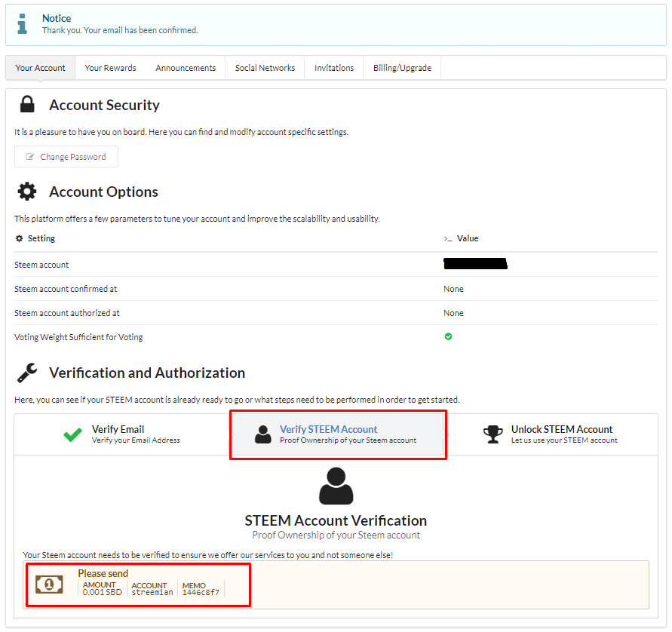Switch to the Your Rewards tab

point(110,68)
